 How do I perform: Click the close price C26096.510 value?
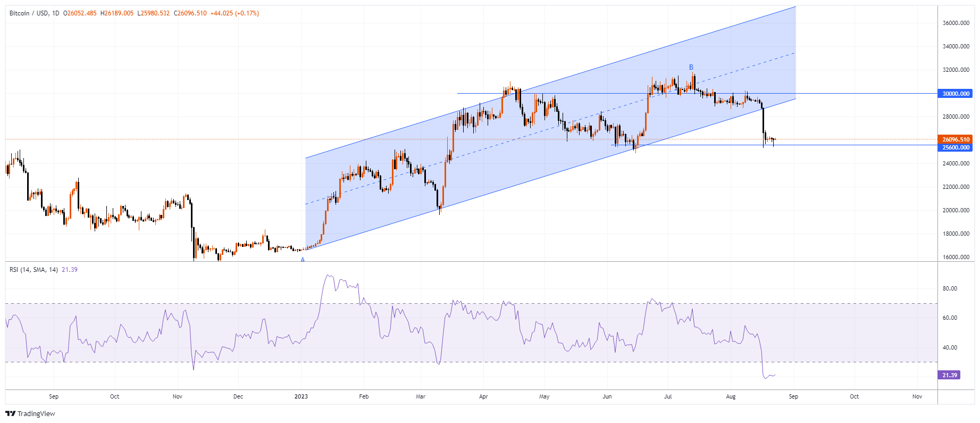tap(190, 13)
